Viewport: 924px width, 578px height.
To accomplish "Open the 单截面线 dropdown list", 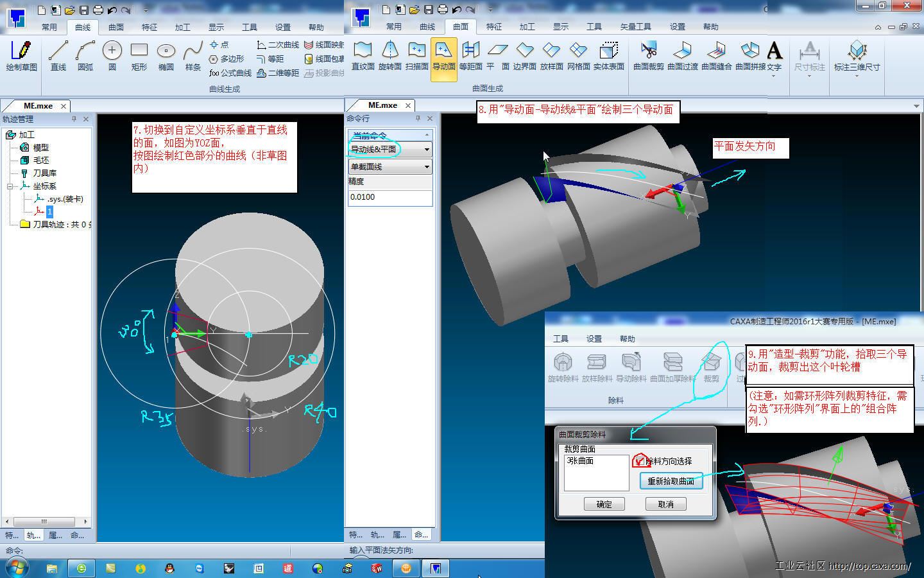I will pyautogui.click(x=427, y=166).
